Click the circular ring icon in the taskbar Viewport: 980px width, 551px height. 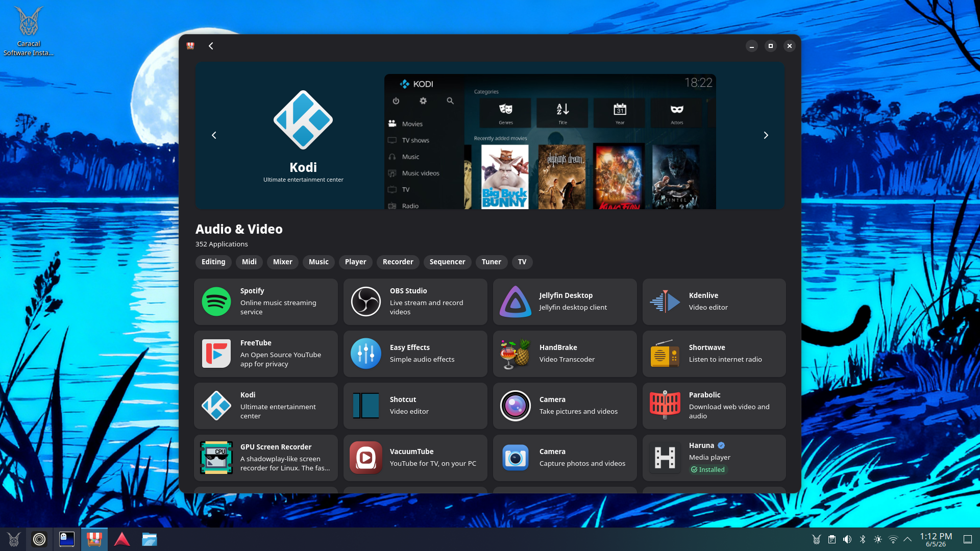tap(39, 539)
